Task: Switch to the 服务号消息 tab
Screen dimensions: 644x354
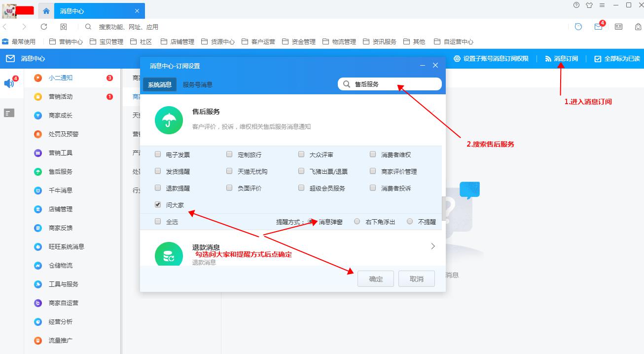Action: [198, 84]
